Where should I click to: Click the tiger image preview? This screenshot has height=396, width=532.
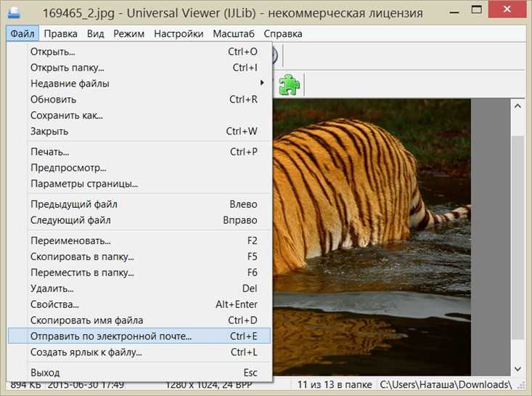coord(372,237)
